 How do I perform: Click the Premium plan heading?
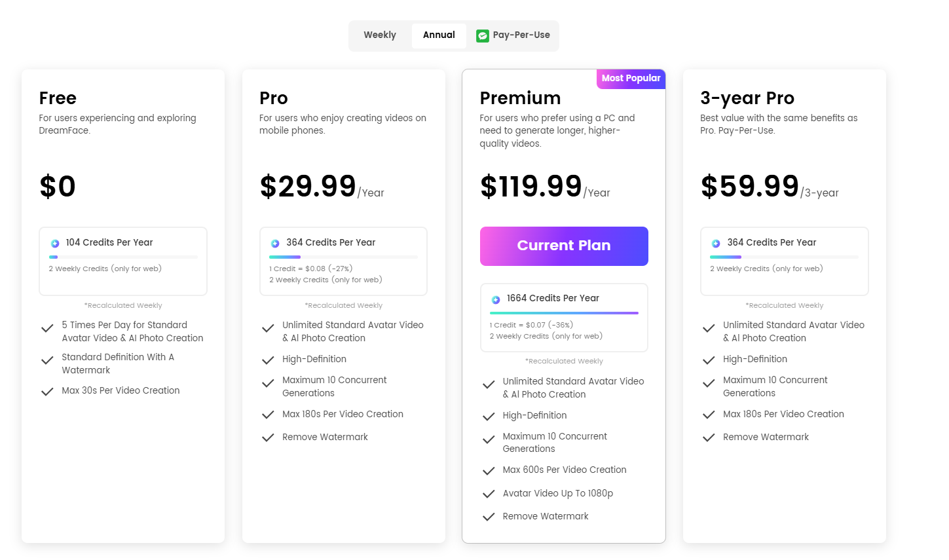click(x=520, y=98)
